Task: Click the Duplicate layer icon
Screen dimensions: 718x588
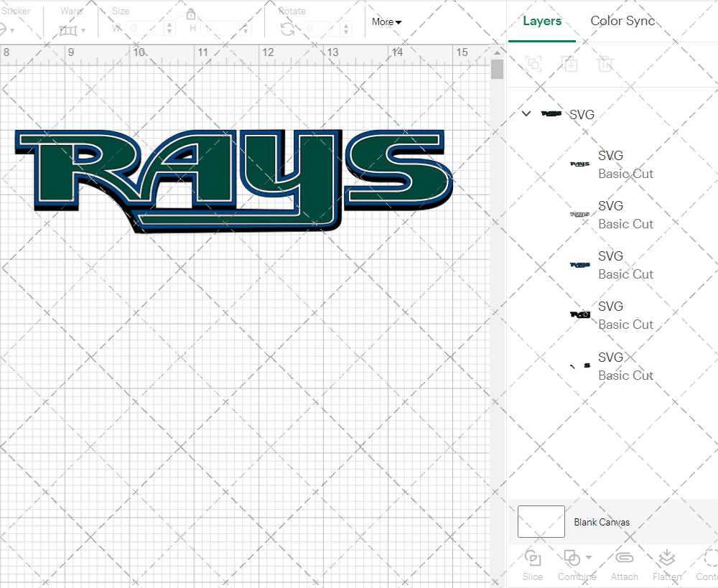Action: click(x=569, y=64)
